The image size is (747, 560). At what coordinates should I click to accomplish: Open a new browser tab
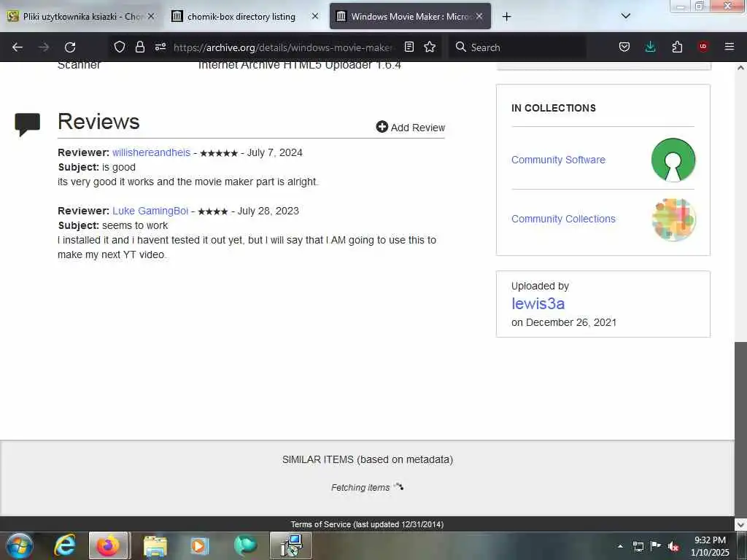click(x=506, y=17)
